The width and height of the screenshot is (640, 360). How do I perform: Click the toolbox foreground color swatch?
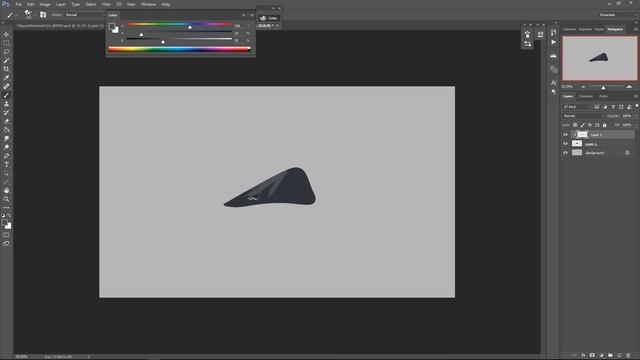[x=4, y=222]
